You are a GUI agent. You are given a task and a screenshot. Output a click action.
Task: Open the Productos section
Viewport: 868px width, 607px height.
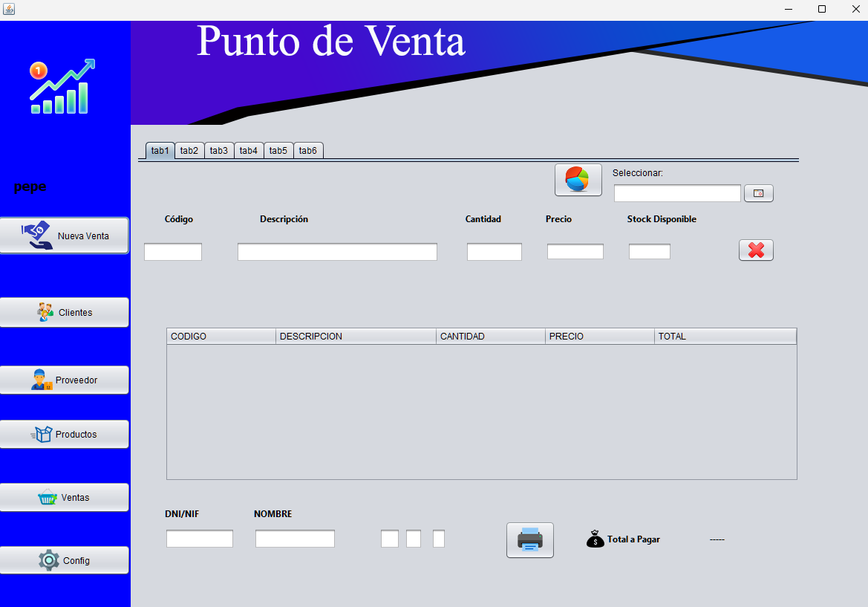(x=65, y=434)
